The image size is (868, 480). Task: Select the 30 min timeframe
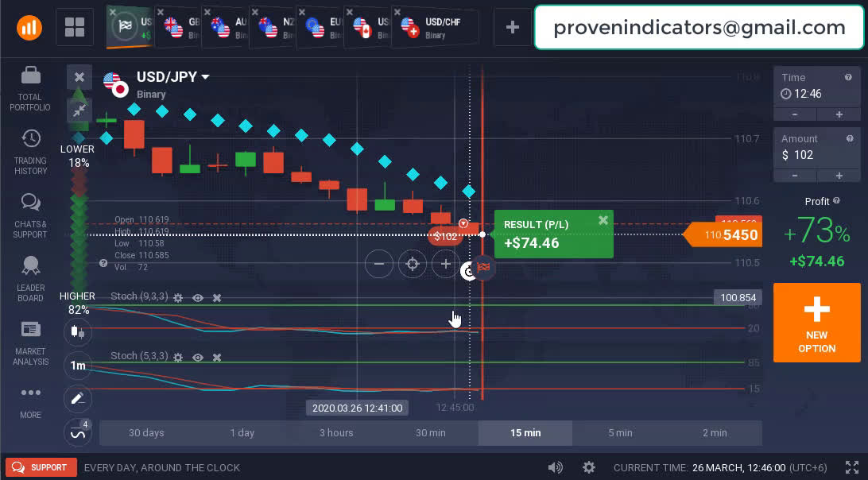click(431, 433)
